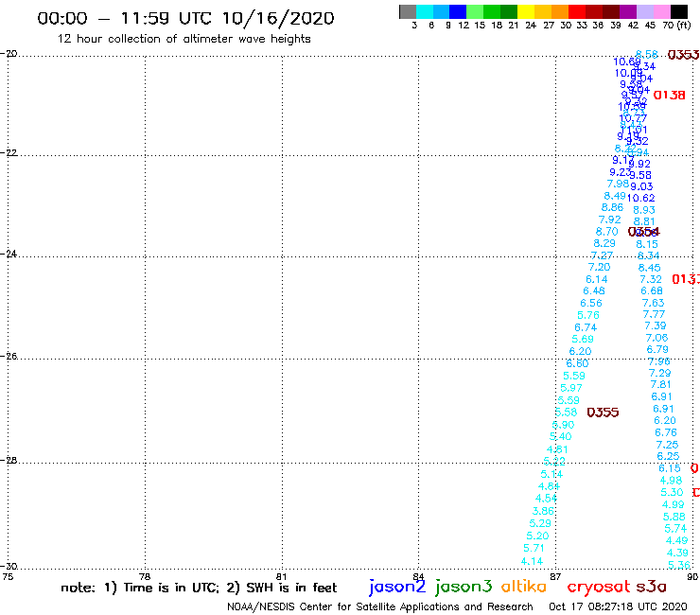Click the wave height value '6.74'
This screenshot has height=615, width=700.
click(x=586, y=327)
